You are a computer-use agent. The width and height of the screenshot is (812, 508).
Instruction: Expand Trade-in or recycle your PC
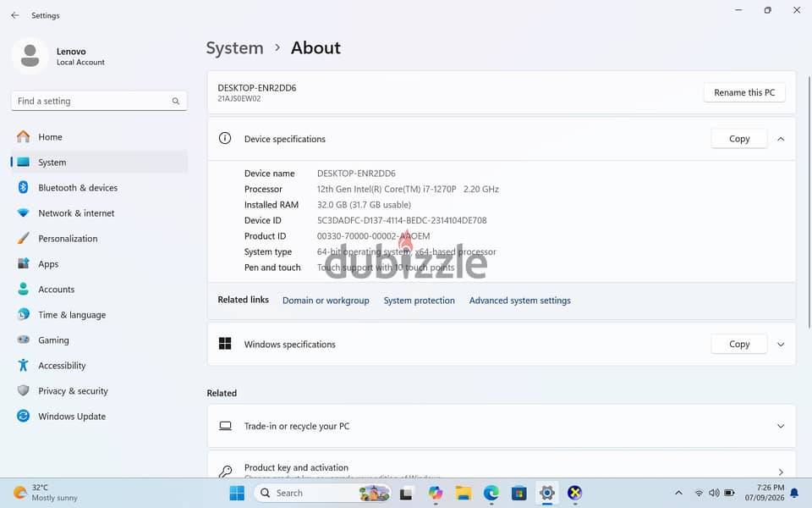(x=781, y=426)
